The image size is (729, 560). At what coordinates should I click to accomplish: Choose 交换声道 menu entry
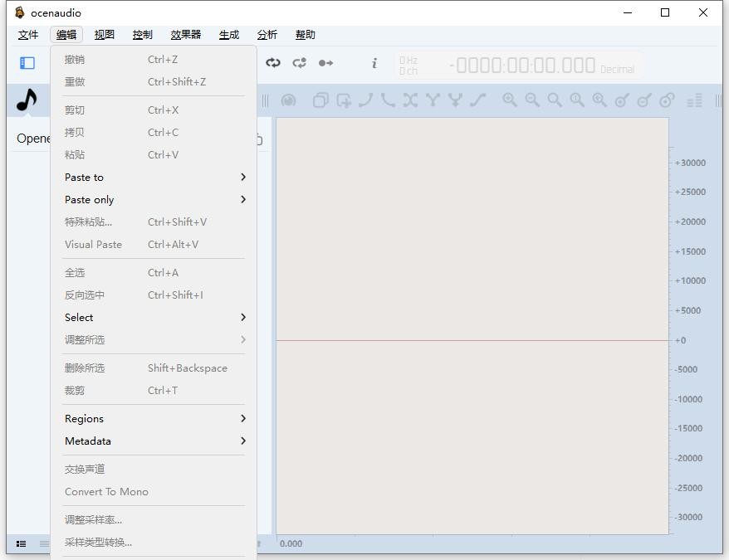tap(154, 470)
